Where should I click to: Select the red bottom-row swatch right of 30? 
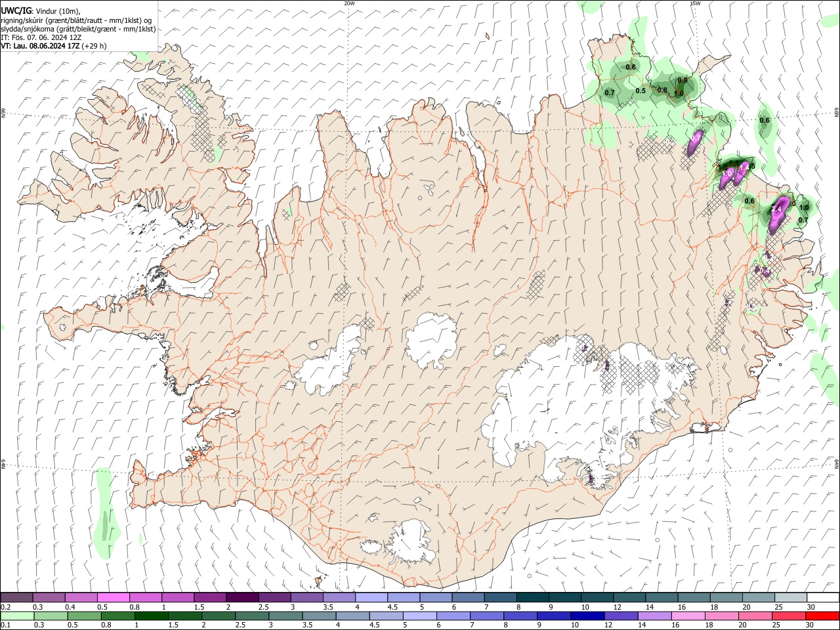click(x=822, y=616)
